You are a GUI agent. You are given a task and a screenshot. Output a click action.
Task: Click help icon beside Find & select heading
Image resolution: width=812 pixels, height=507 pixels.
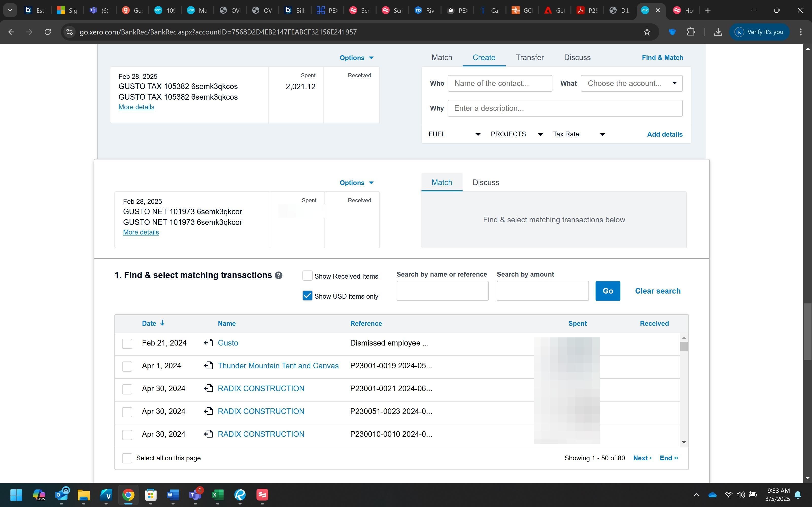click(x=278, y=275)
